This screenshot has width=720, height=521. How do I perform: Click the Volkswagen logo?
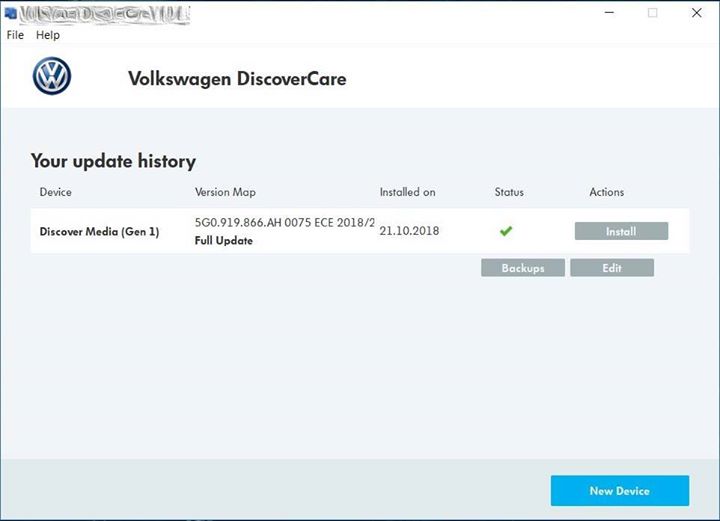tap(52, 76)
